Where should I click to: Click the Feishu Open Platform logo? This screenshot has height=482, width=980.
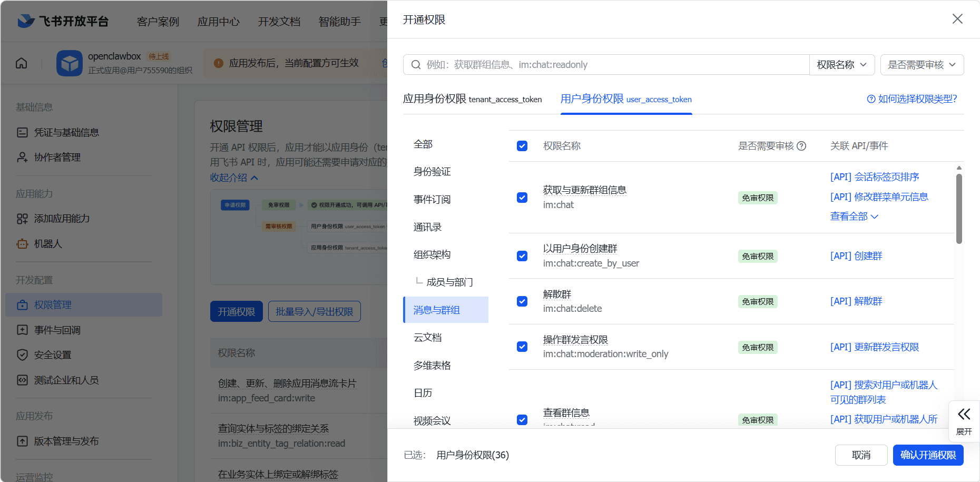(63, 21)
